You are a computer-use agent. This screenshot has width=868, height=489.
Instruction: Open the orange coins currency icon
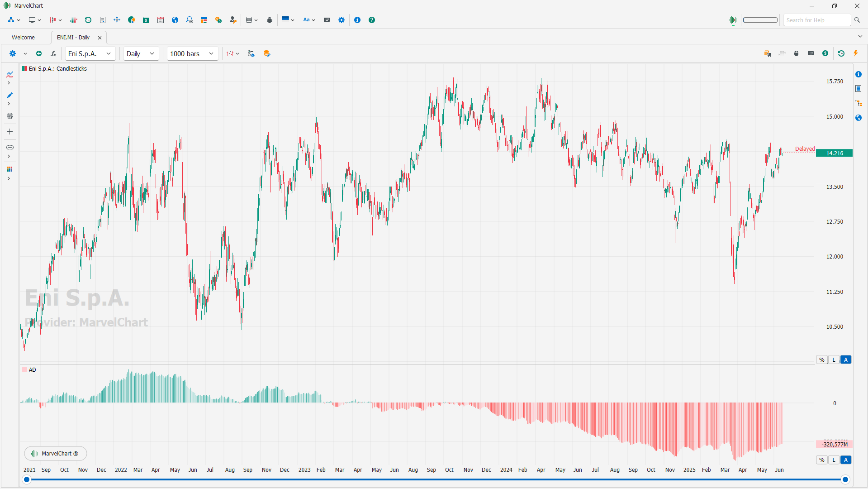pos(218,20)
